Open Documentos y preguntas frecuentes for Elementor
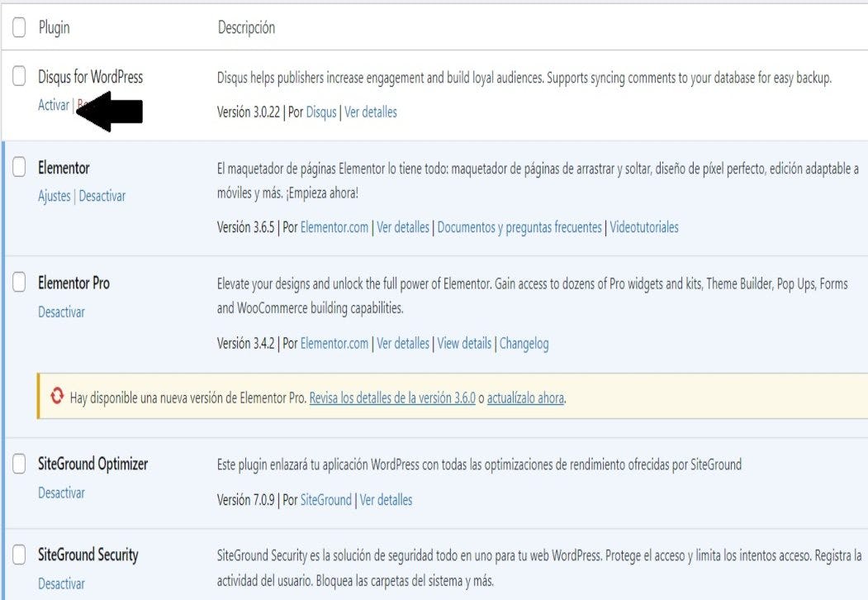This screenshot has width=868, height=600. (520, 227)
